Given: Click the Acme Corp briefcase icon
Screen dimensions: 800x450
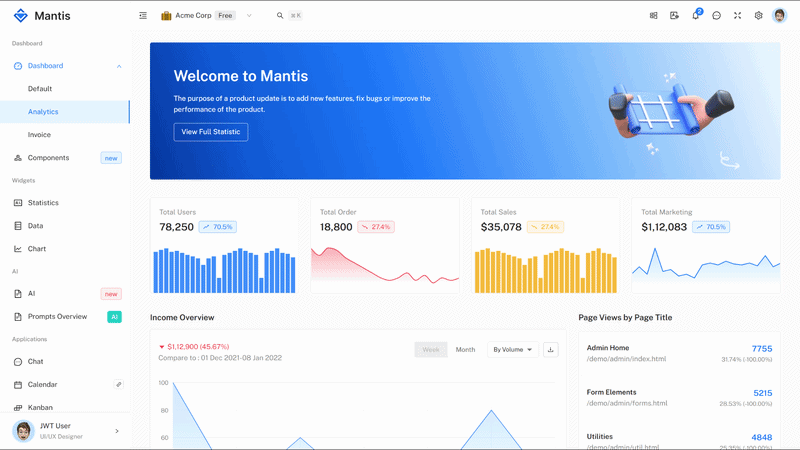Looking at the screenshot, I should (166, 15).
